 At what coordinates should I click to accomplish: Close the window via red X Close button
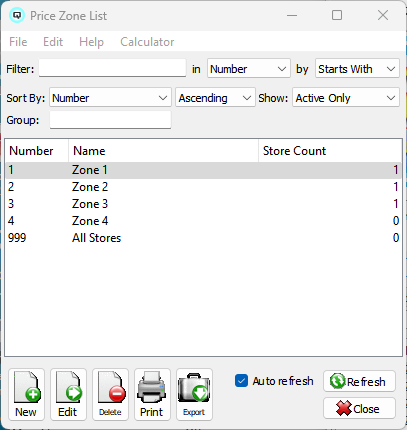pyautogui.click(x=359, y=408)
